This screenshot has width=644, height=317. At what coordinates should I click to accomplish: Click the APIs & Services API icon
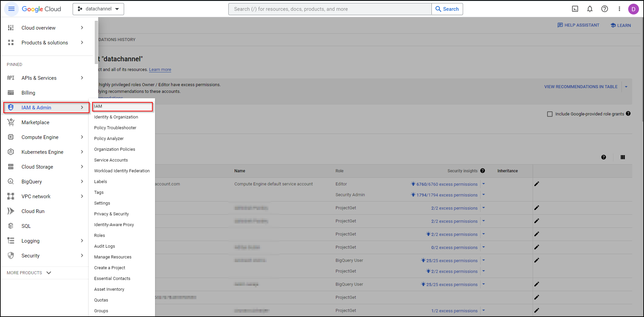tap(11, 78)
